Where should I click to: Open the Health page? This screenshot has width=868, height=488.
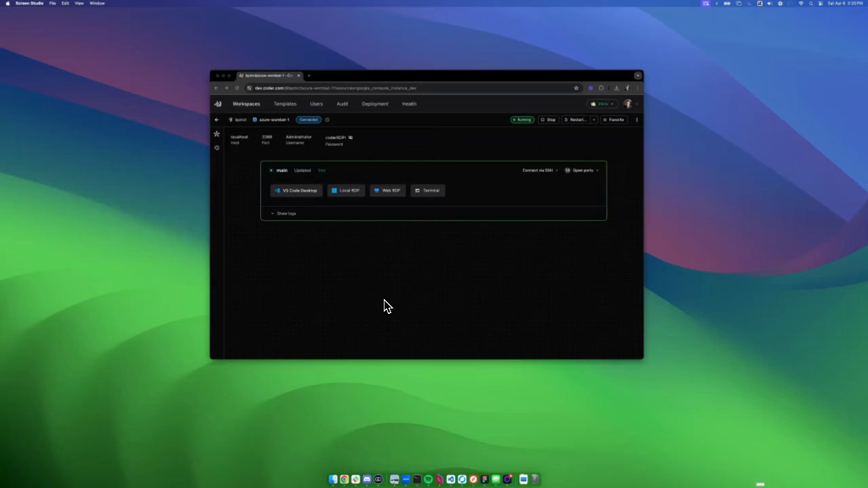409,104
